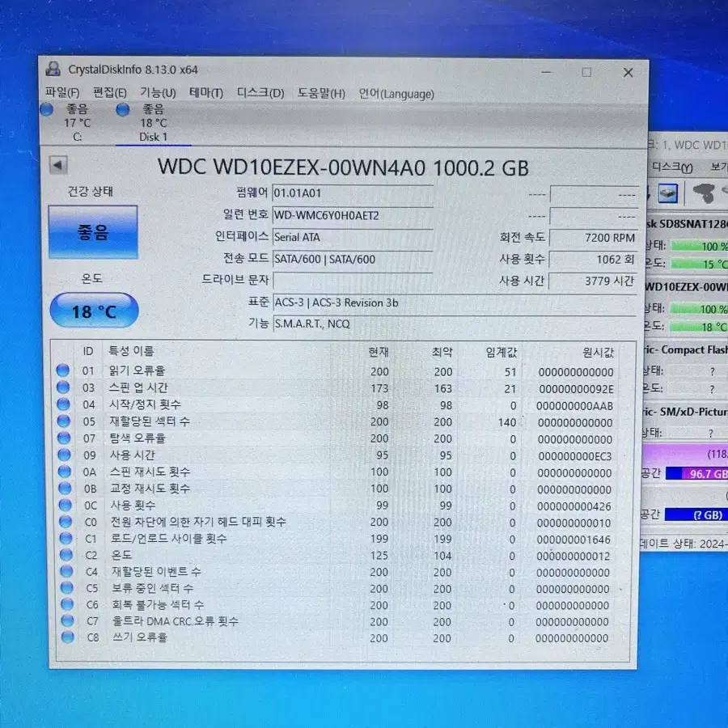
Task: Click the serial number field WD-WMC6Y0H0AET2
Action: (353, 215)
